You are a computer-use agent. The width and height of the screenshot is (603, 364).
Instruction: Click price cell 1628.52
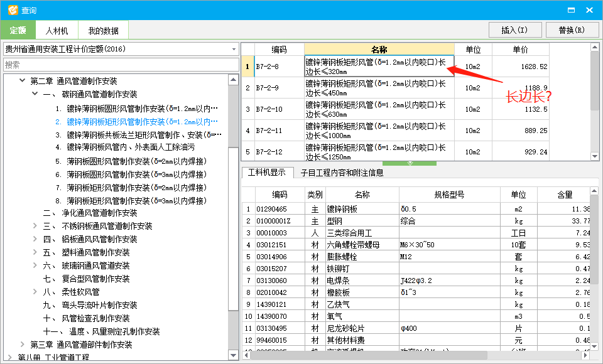tap(521, 67)
